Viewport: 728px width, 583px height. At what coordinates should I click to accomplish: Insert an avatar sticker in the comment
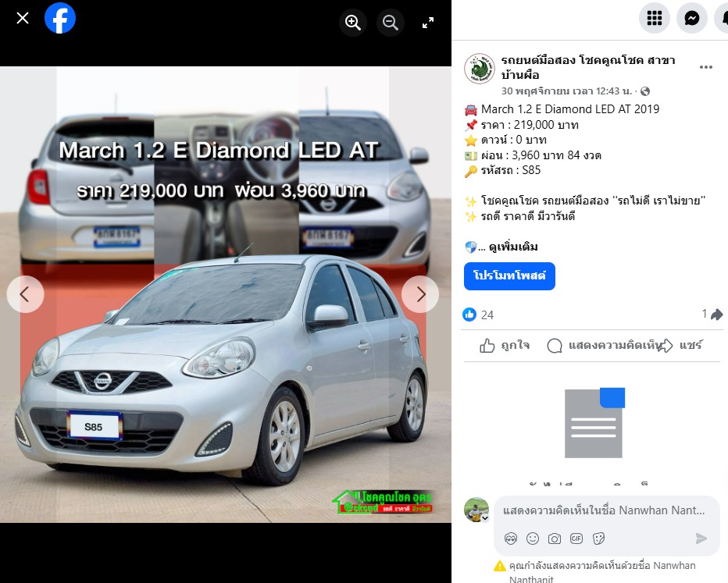click(511, 539)
